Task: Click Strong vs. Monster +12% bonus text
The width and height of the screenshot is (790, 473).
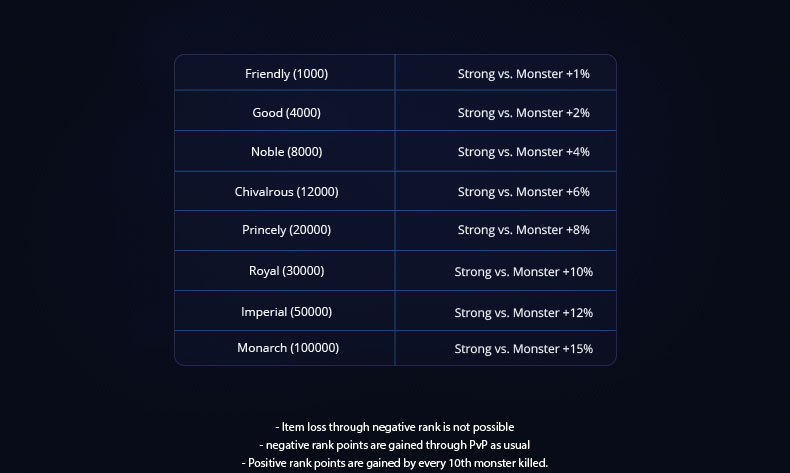Action: (x=523, y=312)
